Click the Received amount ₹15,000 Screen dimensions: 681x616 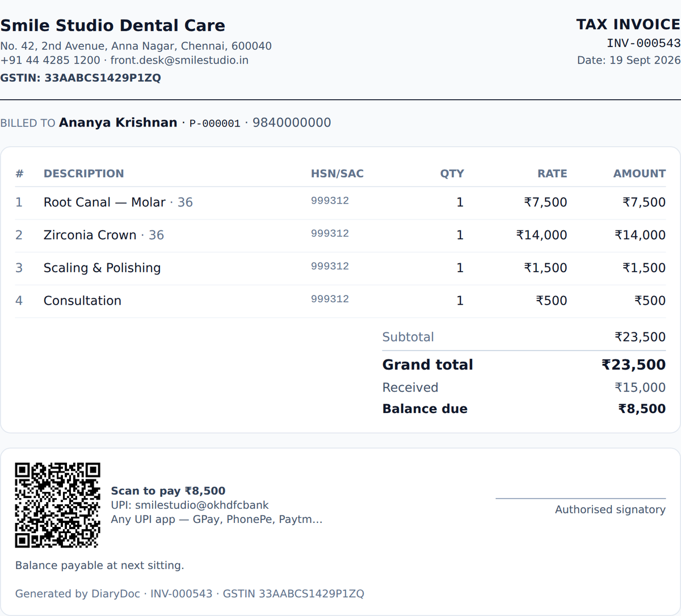[x=640, y=387]
